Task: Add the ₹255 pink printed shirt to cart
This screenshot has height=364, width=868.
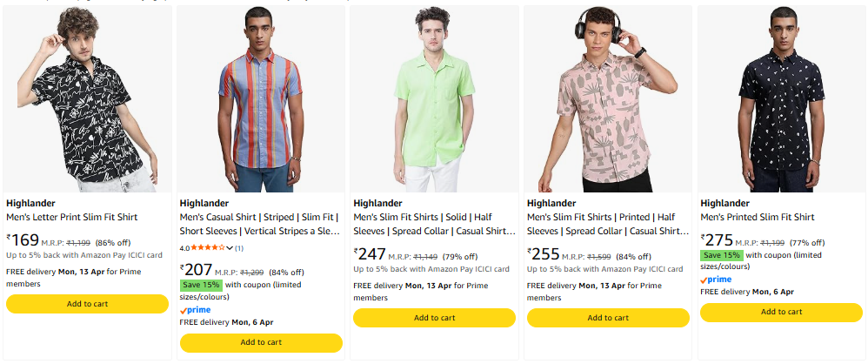Action: 608,318
